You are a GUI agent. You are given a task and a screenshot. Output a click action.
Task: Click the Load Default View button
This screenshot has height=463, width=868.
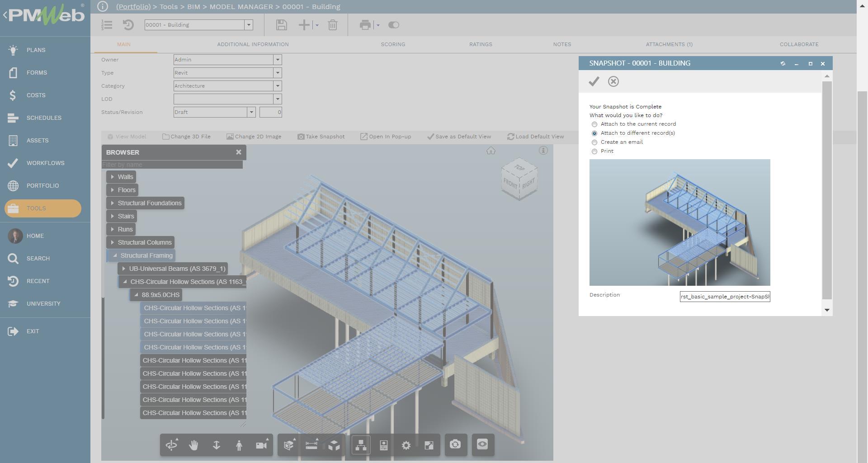(x=536, y=136)
